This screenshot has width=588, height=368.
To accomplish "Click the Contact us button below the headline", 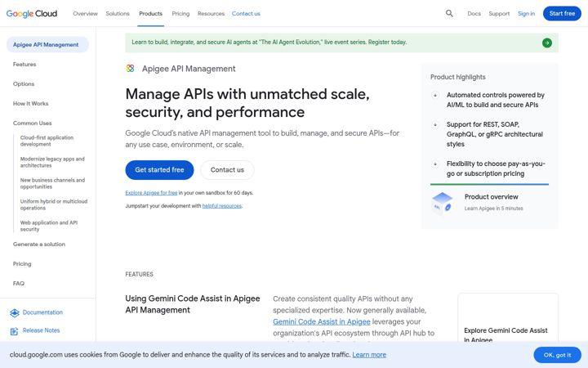I will [x=227, y=170].
